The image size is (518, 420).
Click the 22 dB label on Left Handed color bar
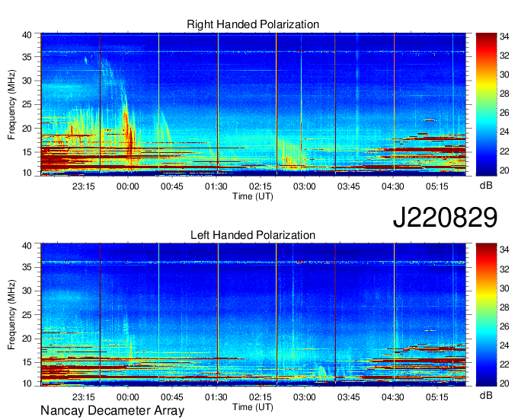tap(504, 364)
